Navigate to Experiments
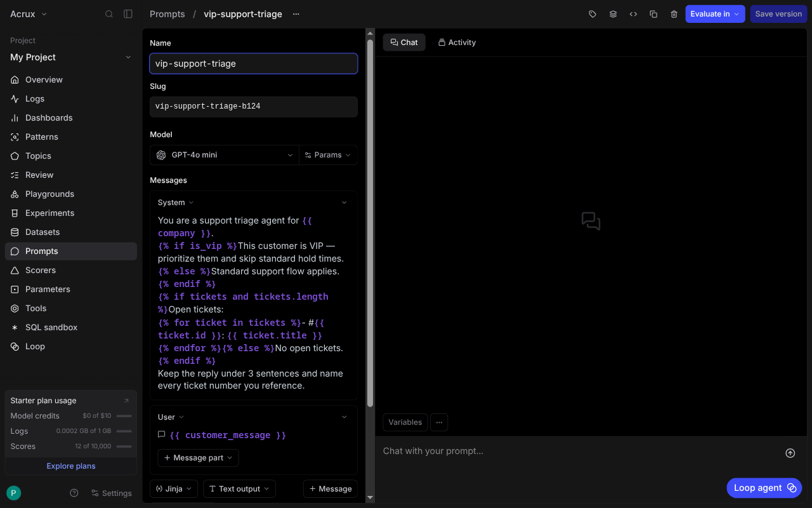Screen dimensions: 812x508 (x=71, y=213)
